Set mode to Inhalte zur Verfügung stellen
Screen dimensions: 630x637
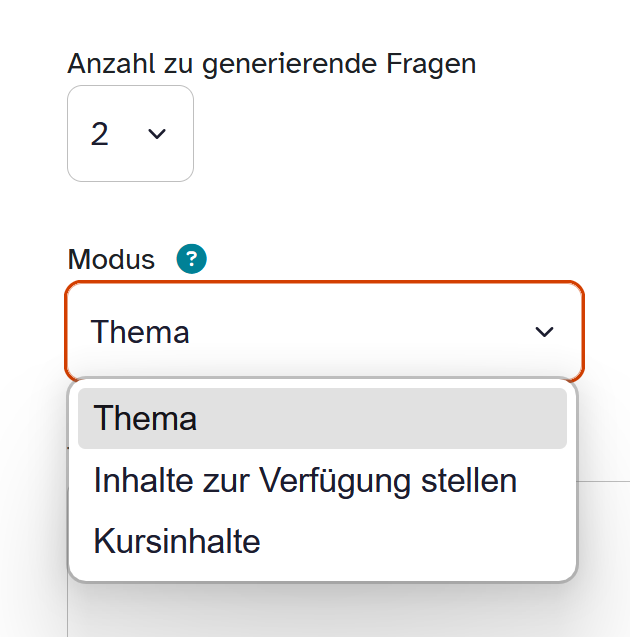pyautogui.click(x=305, y=481)
